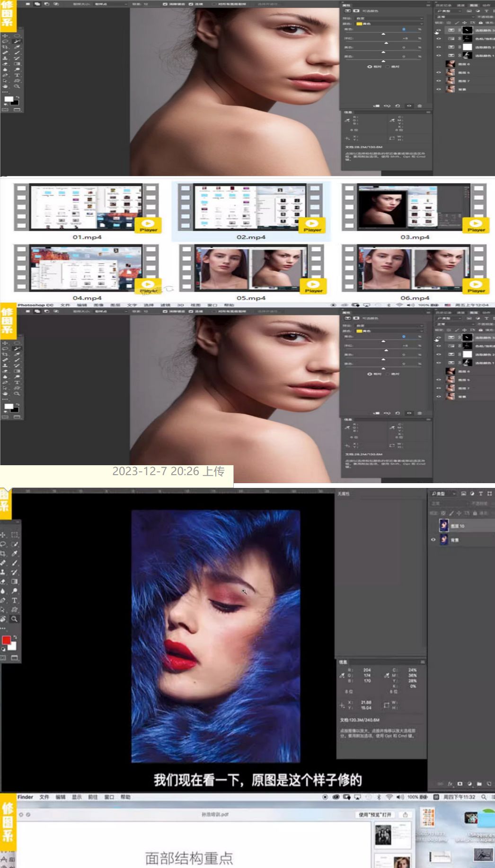Select the highlighted Zoom tool beside blue-fur portrait

(x=15, y=619)
